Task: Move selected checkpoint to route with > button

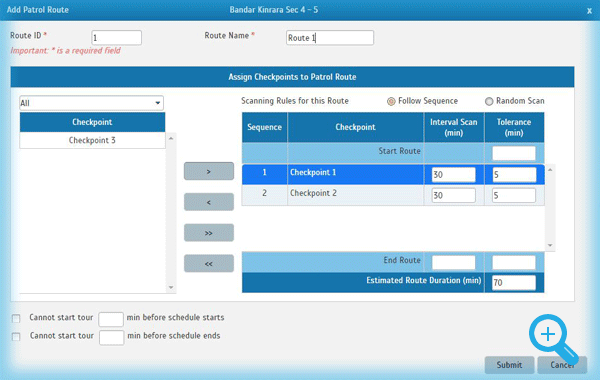Action: [x=209, y=171]
